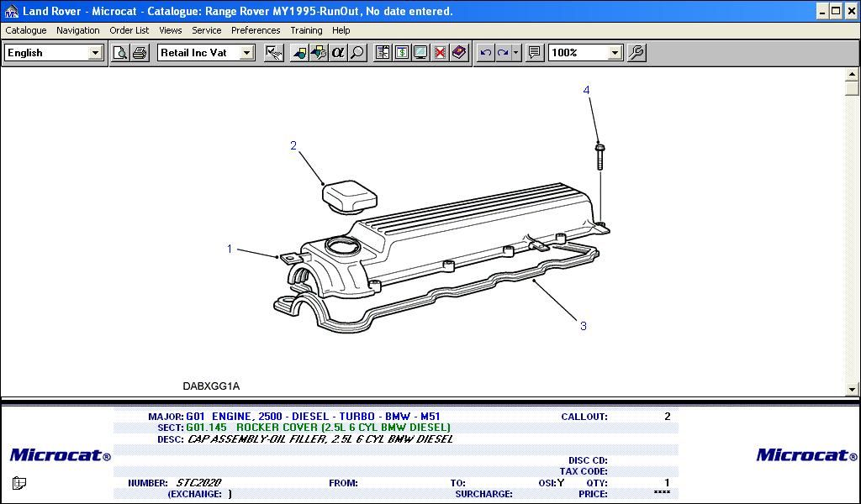The width and height of the screenshot is (861, 504).
Task: Maximize the Microcat window
Action: point(836,11)
